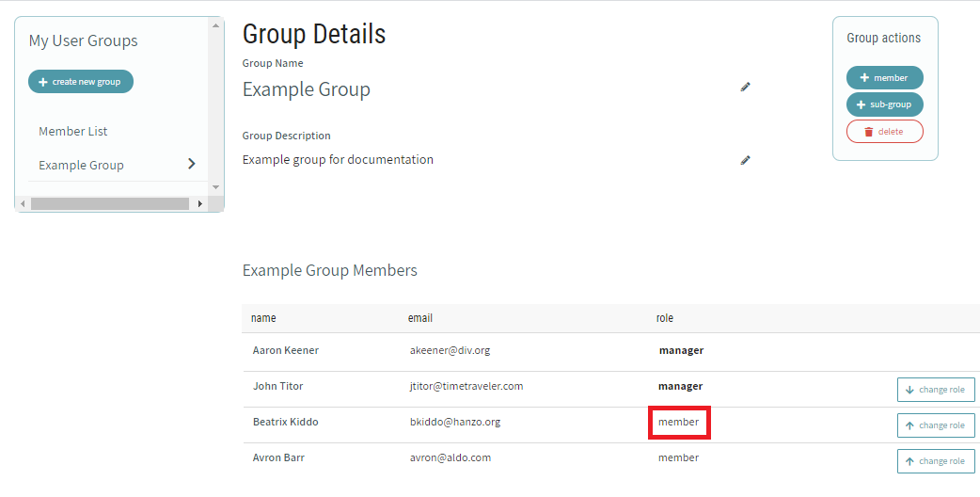Click email jtitor@timetraveler.com
980x497 pixels.
click(x=466, y=386)
